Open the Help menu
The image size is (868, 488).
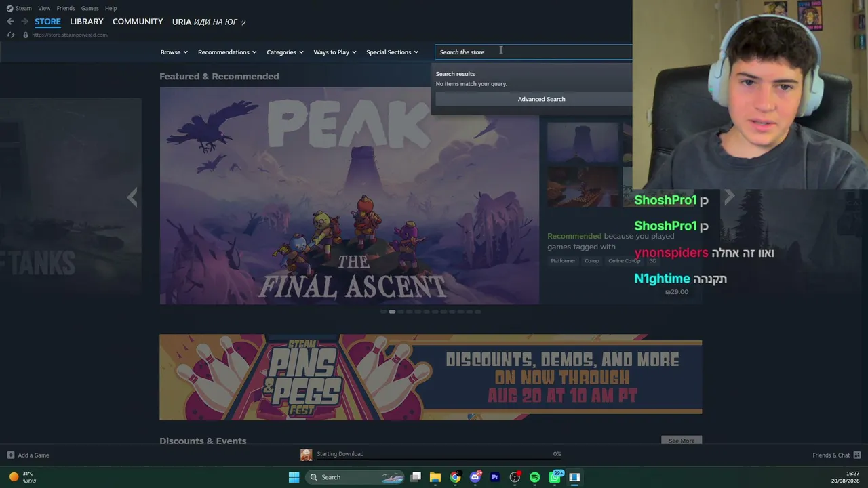pyautogui.click(x=111, y=8)
